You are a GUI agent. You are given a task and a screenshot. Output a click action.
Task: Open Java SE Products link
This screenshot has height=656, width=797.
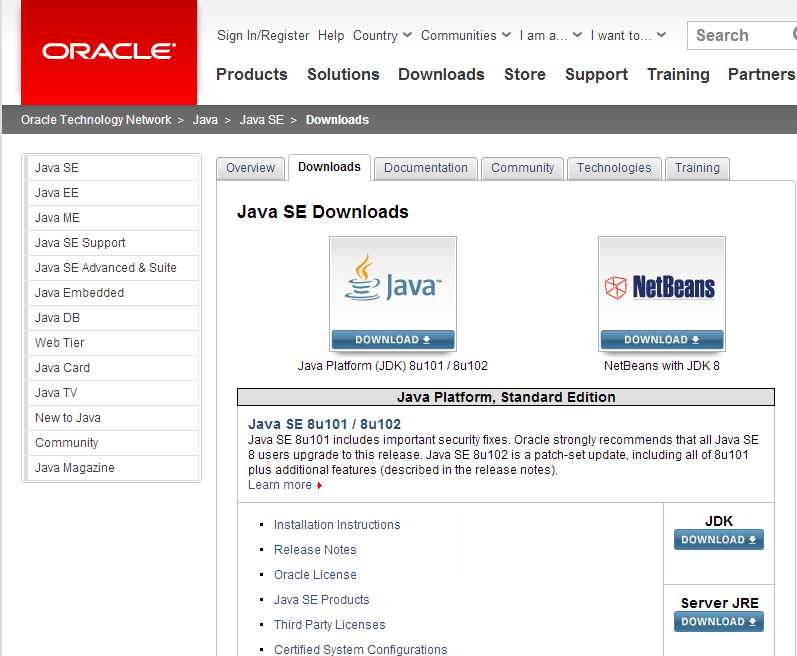point(321,600)
